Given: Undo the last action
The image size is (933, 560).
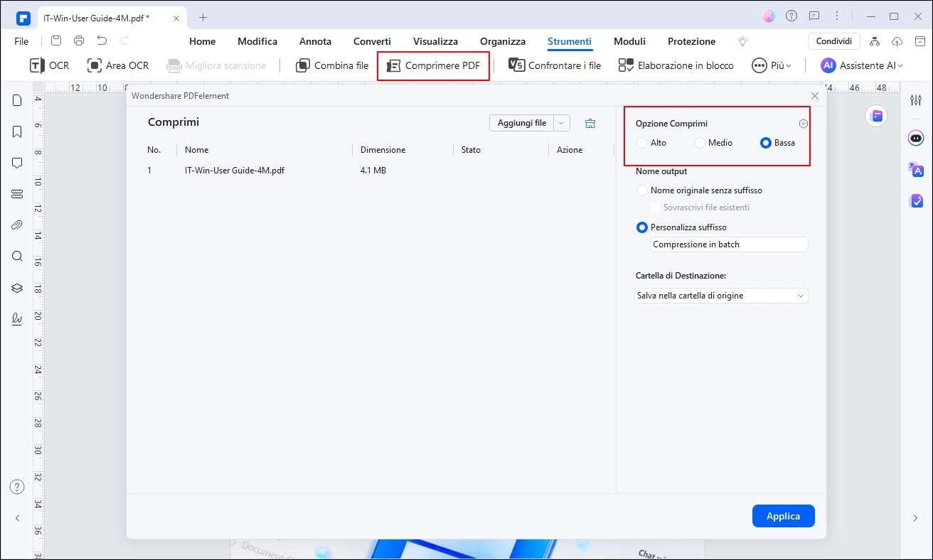Looking at the screenshot, I should 102,41.
